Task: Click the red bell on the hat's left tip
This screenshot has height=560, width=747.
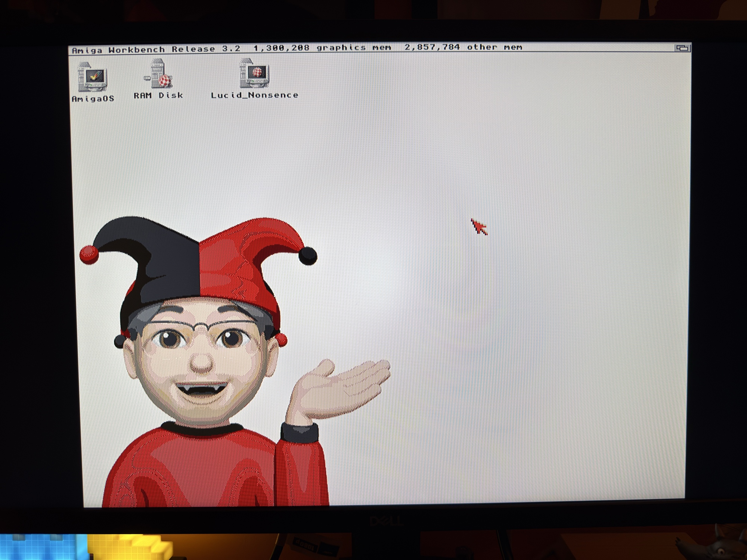Action: coord(89,255)
